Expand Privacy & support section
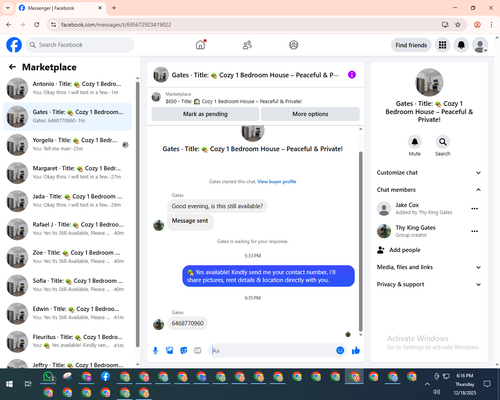 coord(429,284)
